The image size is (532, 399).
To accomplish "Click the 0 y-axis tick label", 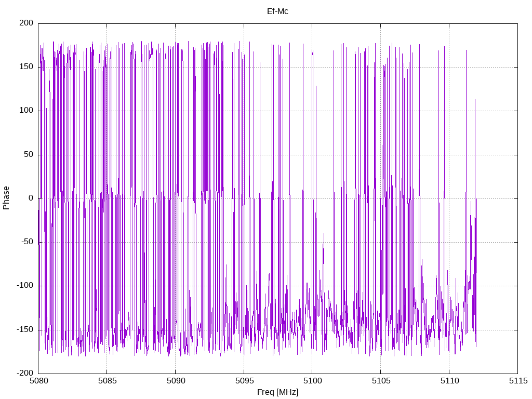I will (31, 198).
